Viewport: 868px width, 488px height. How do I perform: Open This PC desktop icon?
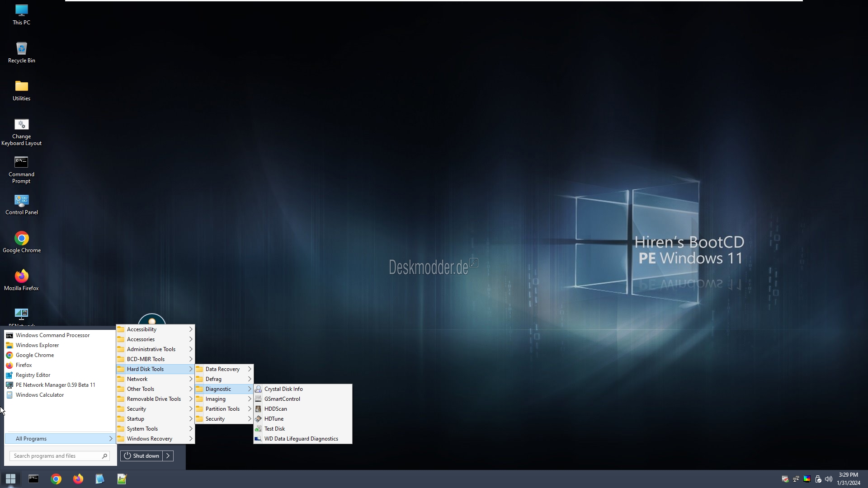click(x=21, y=14)
